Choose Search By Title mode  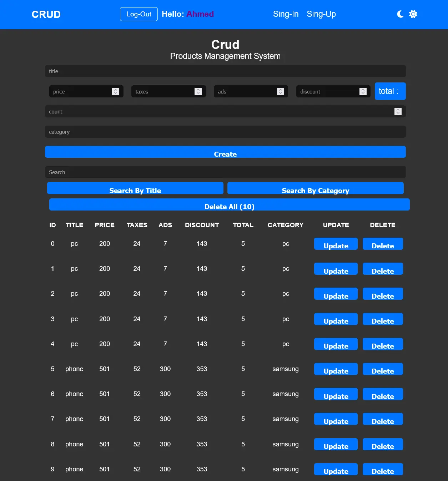click(135, 188)
